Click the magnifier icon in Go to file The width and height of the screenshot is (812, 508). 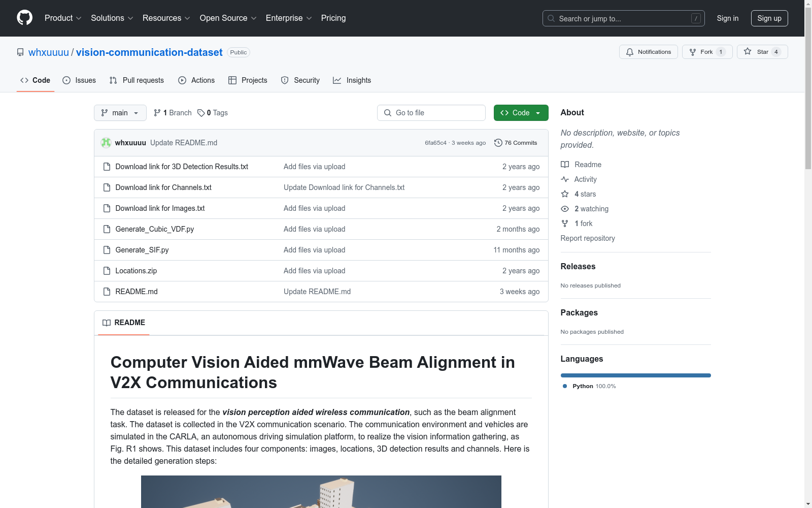[388, 113]
